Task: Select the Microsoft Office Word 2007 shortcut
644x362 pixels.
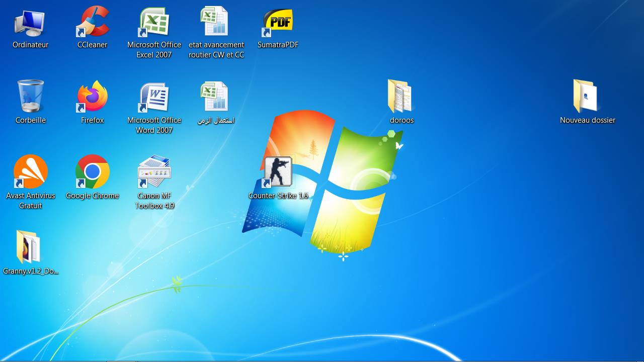Action: (154, 97)
